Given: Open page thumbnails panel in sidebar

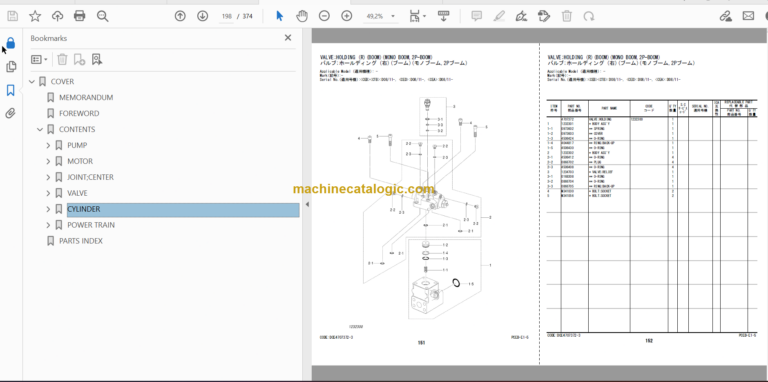Looking at the screenshot, I should (x=10, y=67).
